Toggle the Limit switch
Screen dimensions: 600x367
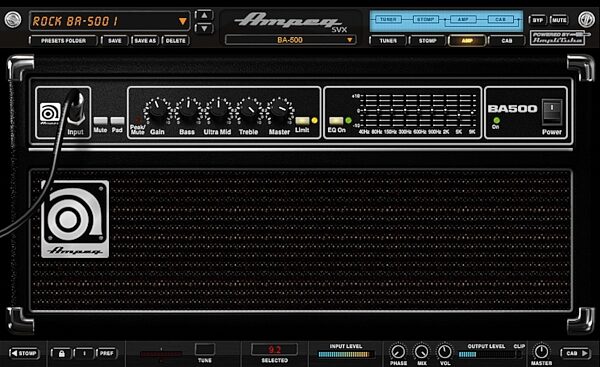coord(302,121)
